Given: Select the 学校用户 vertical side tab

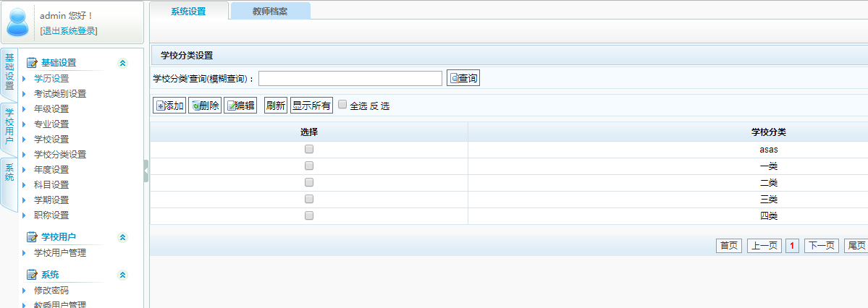Looking at the screenshot, I should [x=9, y=126].
